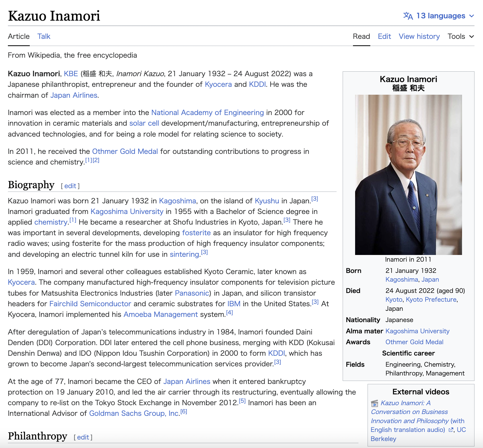Open the fosterite link

click(196, 233)
